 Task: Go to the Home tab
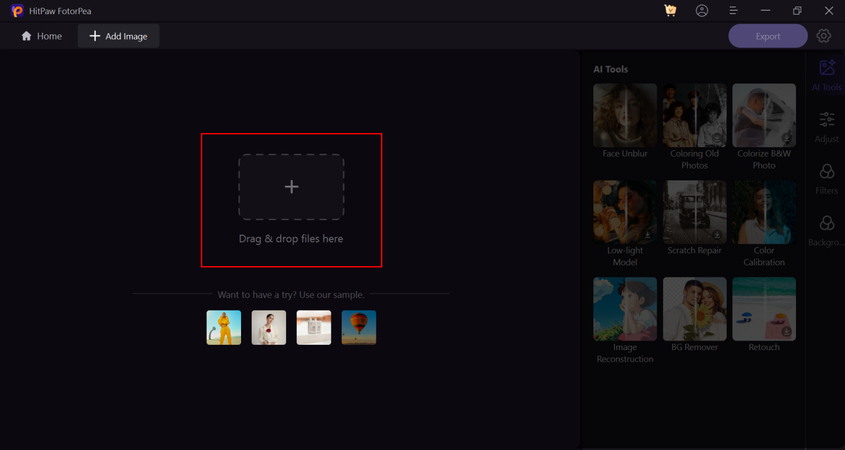pos(41,36)
